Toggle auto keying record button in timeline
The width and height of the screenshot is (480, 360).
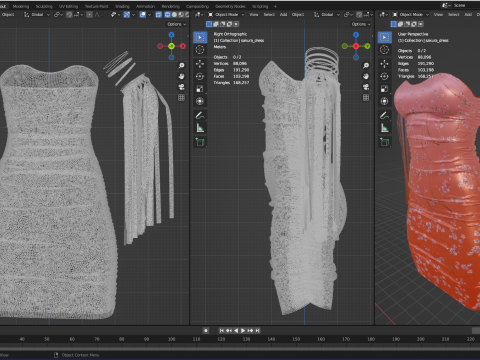tap(206, 330)
